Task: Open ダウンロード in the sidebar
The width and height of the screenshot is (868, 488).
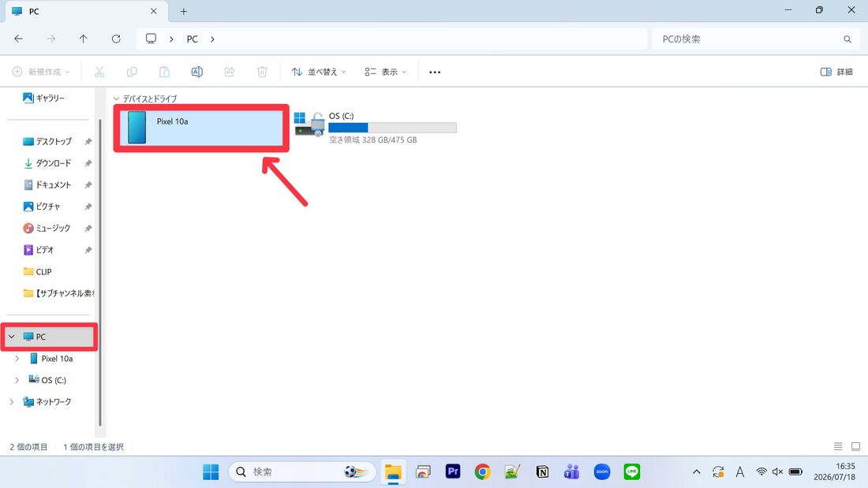Action: [x=47, y=163]
